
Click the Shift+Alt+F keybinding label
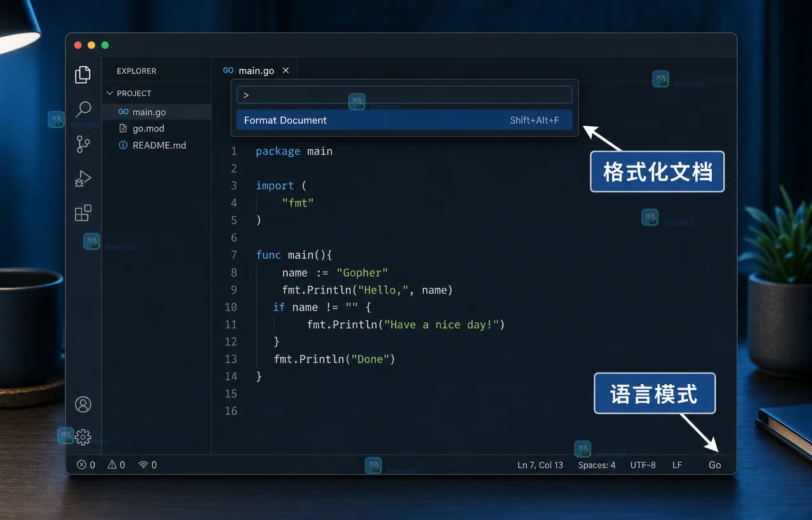[535, 120]
